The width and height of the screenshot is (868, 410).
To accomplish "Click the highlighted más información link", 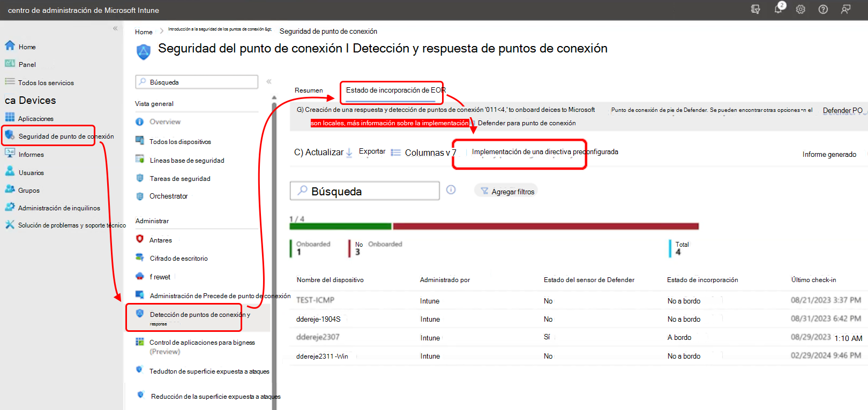I will [x=390, y=123].
